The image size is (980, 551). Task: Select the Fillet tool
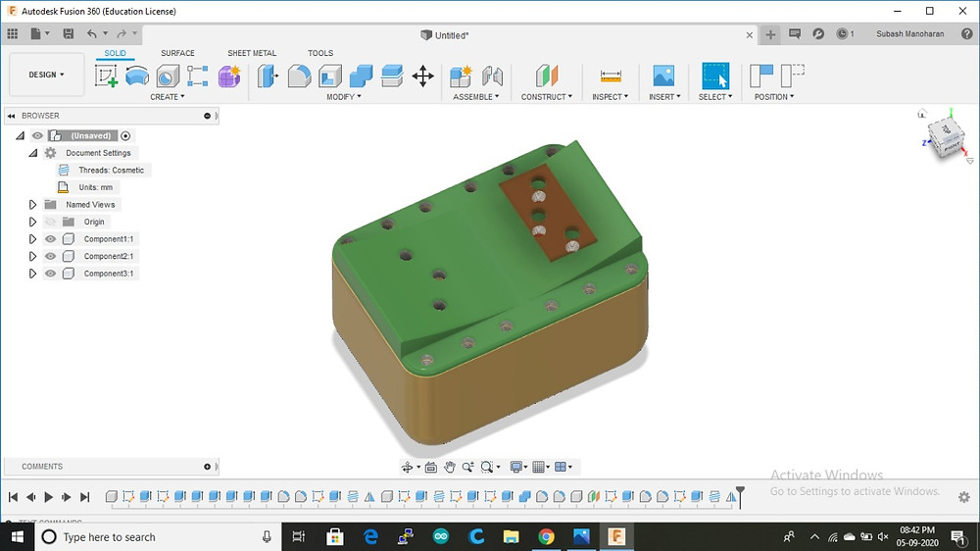pos(299,76)
